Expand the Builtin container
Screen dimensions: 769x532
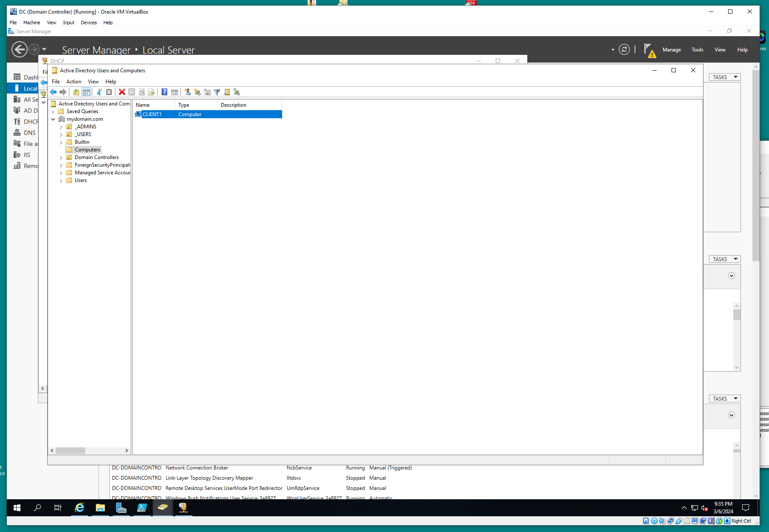click(x=61, y=142)
